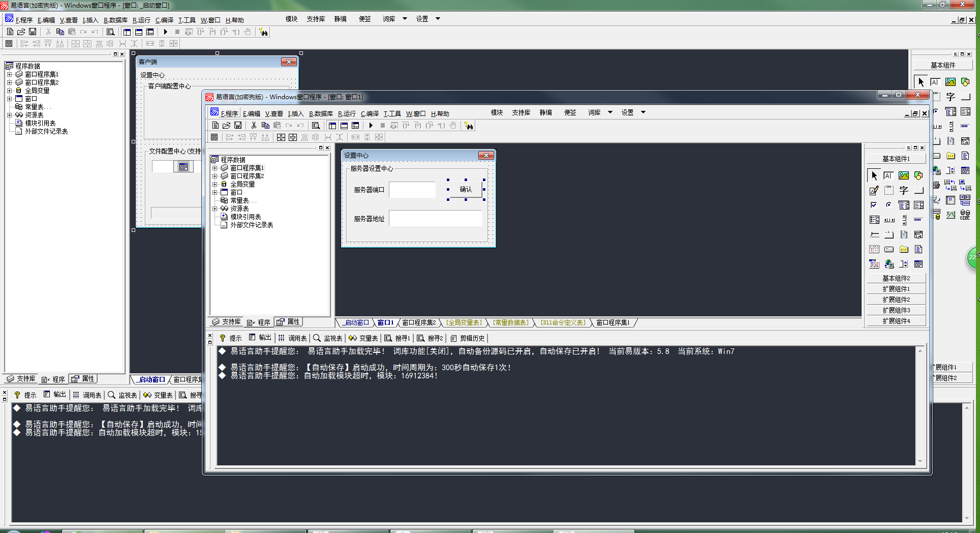Click the center-horizontally icon in the front alignment toolbar
Screen dimensions: 980x533
[281, 137]
